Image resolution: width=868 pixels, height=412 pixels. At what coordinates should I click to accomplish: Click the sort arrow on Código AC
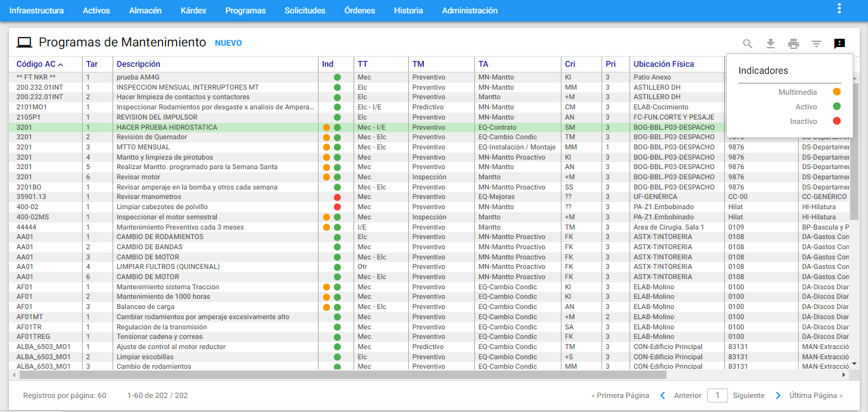[x=60, y=64]
